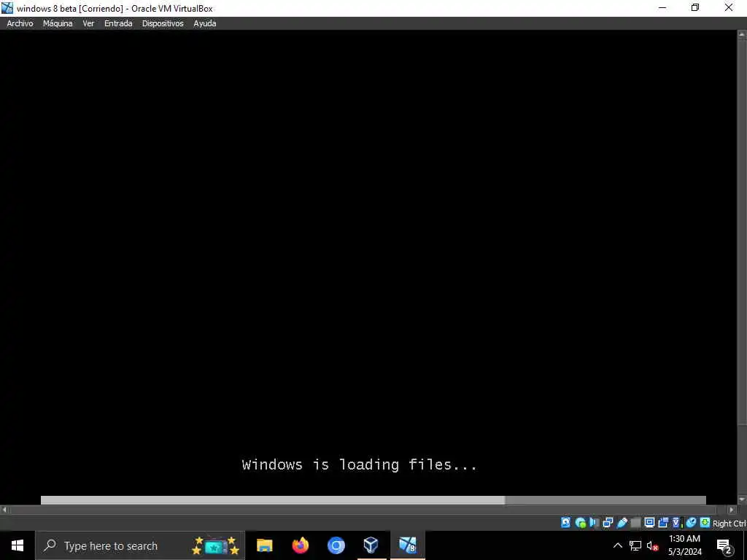
Task: Show hidden system tray icons
Action: [x=617, y=545]
